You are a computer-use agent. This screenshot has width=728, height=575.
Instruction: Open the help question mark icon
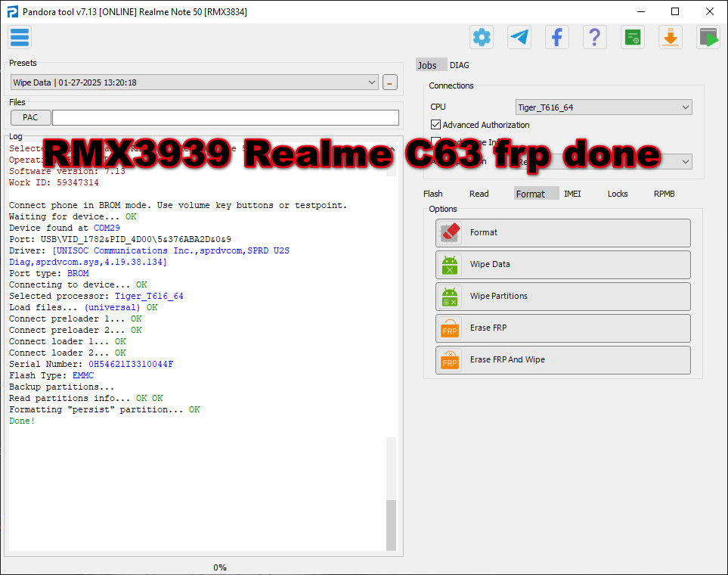[594, 36]
